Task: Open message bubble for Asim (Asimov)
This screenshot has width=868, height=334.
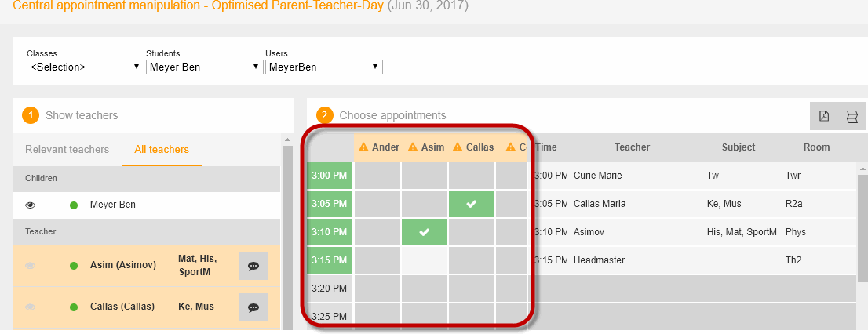Action: point(253,266)
